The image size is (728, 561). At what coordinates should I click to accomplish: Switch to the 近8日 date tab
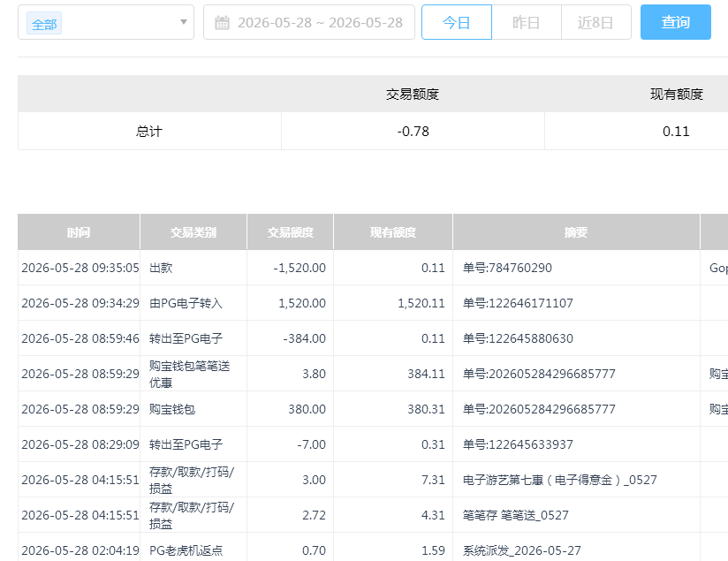pyautogui.click(x=595, y=22)
